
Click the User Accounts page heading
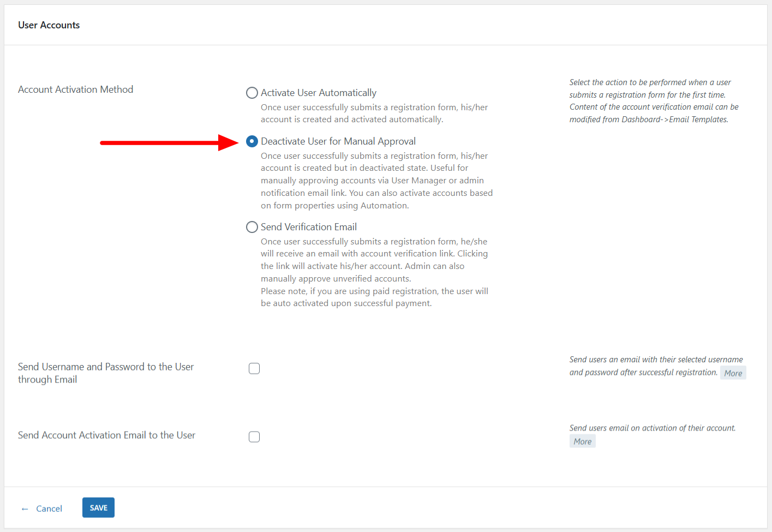49,25
